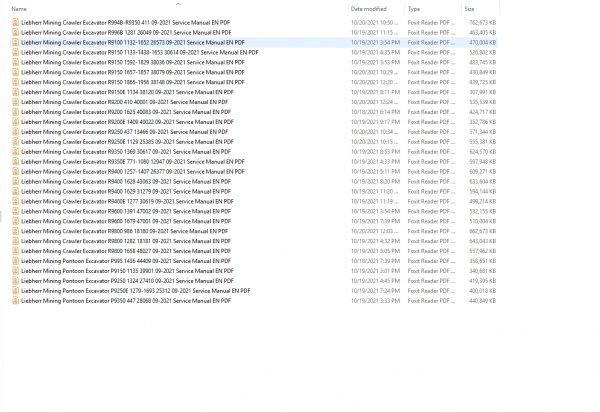The image size is (600, 412).
Task: Select file name Crawler Excavator R9200E 1409
Action: tap(127, 122)
